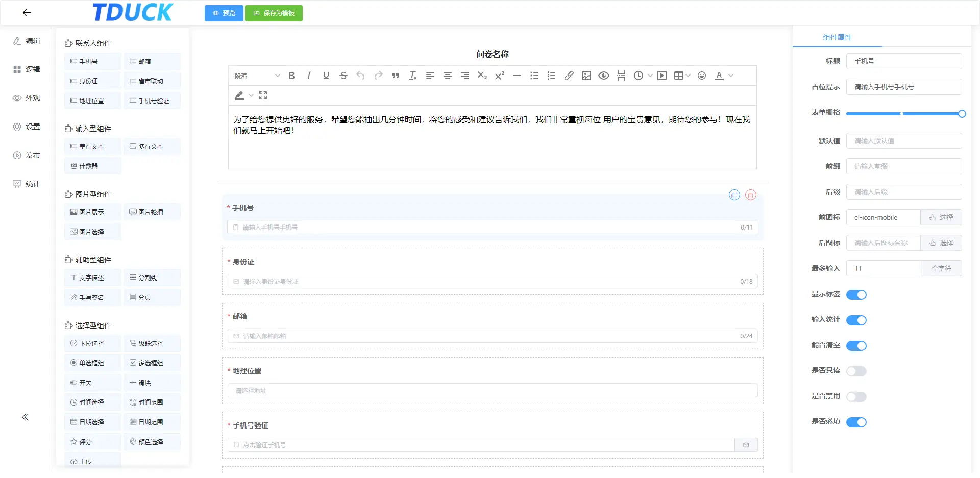This screenshot has height=478, width=980.
Task: Underline text using the toolbar icon
Action: click(326, 76)
